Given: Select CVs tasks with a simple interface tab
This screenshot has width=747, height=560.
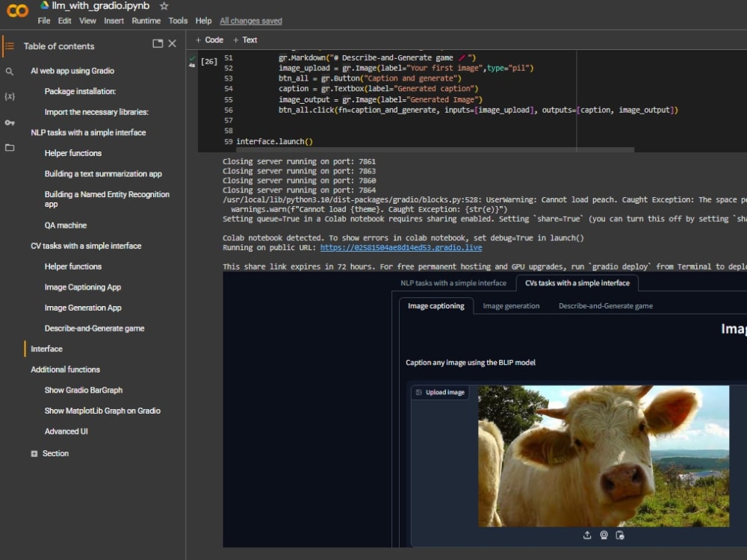Looking at the screenshot, I should pyautogui.click(x=577, y=283).
